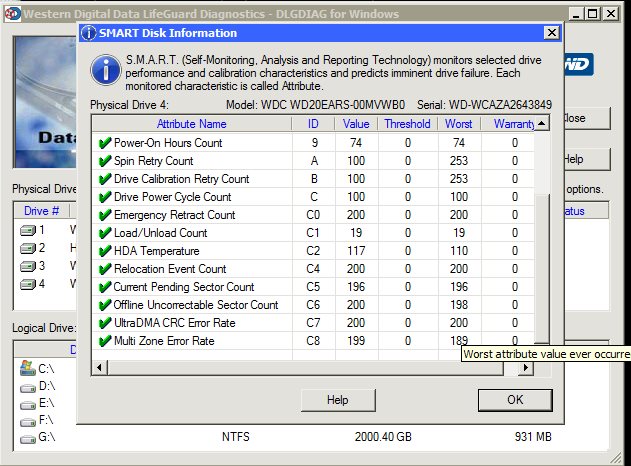The height and width of the screenshot is (466, 631).
Task: Click the DLGDIAG app icon in main title bar
Action: pyautogui.click(x=12, y=14)
